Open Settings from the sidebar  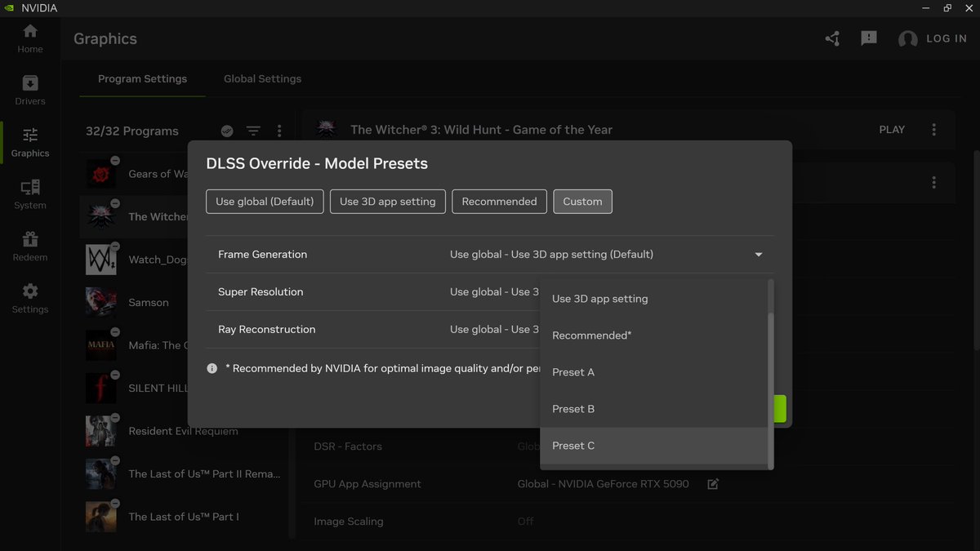point(30,299)
